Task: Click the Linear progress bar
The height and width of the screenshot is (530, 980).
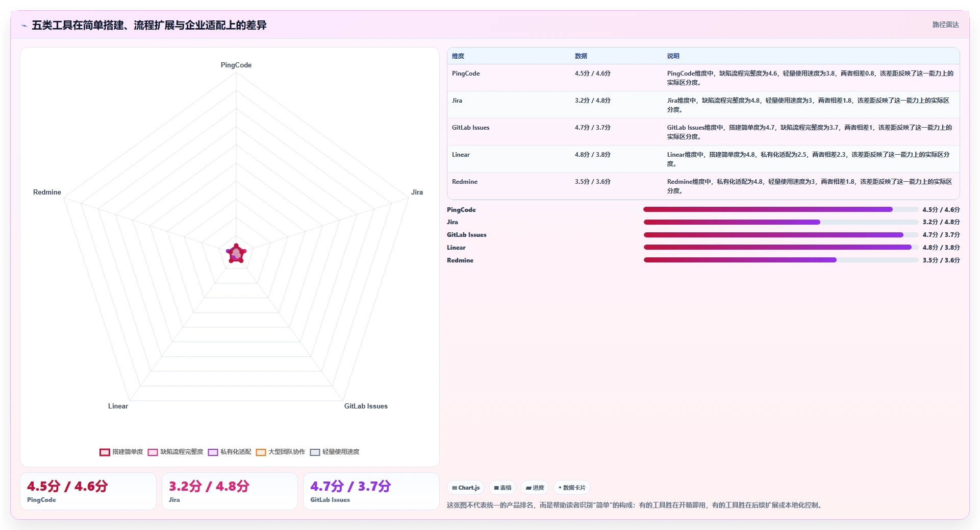Action: point(781,248)
